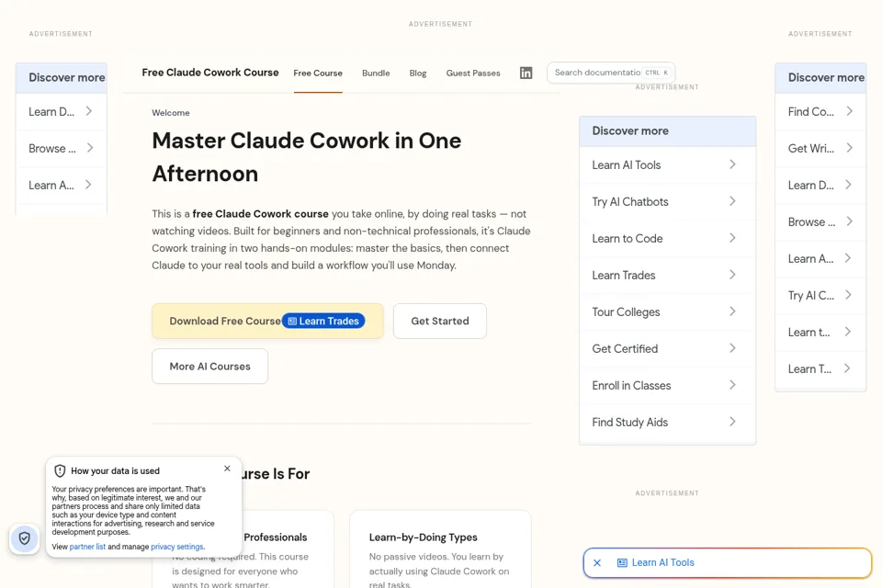
Task: Click the shield icon in privacy popup header
Action: coord(60,471)
